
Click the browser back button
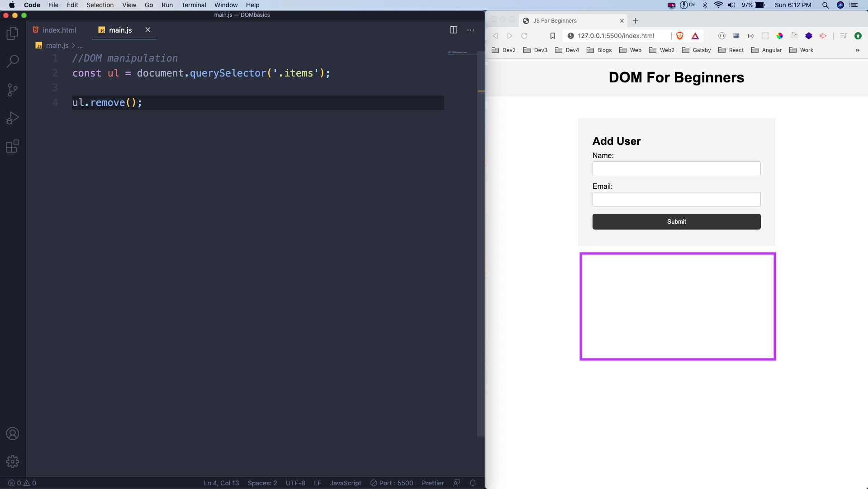tap(495, 36)
